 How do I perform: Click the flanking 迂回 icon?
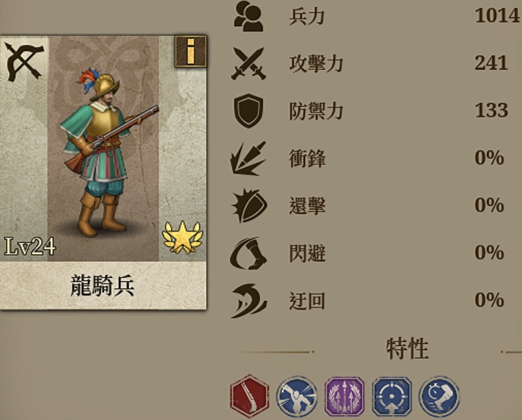click(x=248, y=301)
